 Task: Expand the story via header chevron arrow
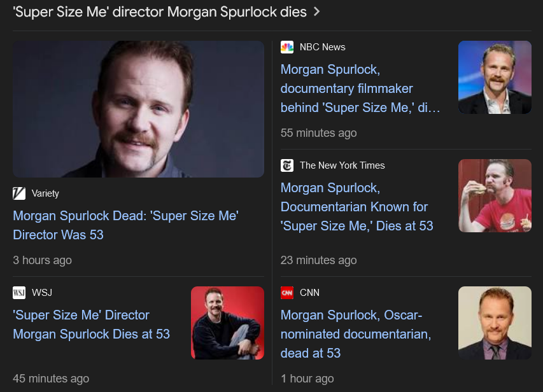(316, 12)
